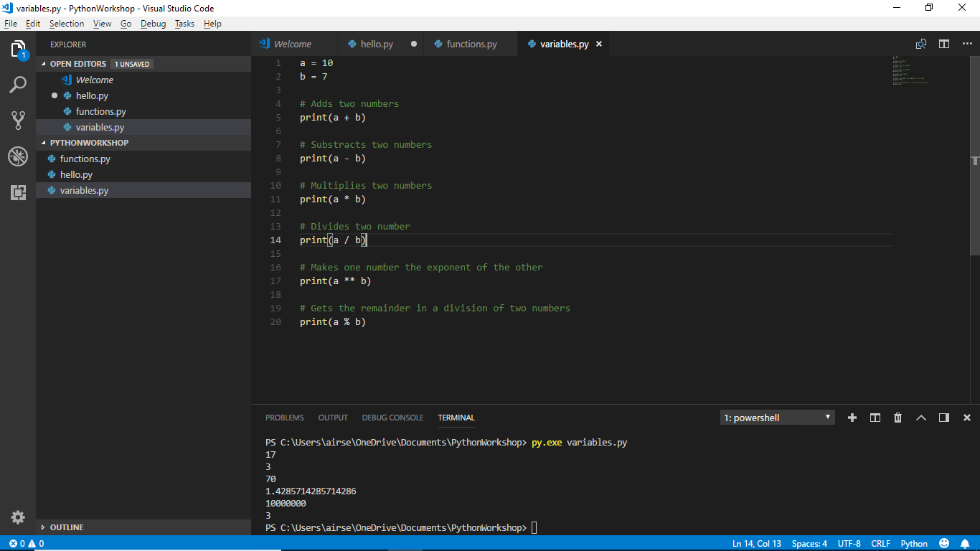Click the terminal prompt input line

tap(400, 527)
